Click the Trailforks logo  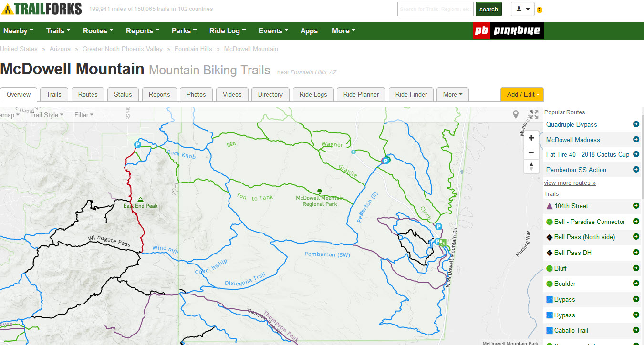[42, 9]
